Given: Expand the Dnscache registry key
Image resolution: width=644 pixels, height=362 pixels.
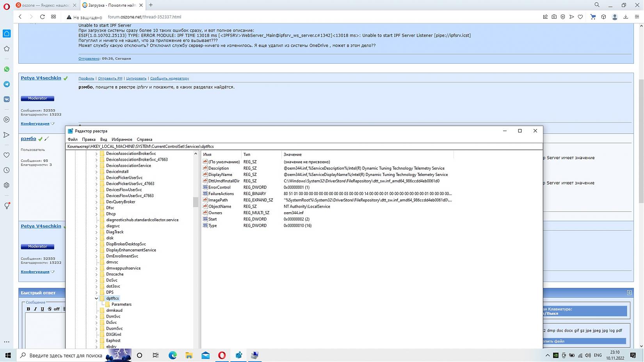Looking at the screenshot, I should (x=96, y=274).
